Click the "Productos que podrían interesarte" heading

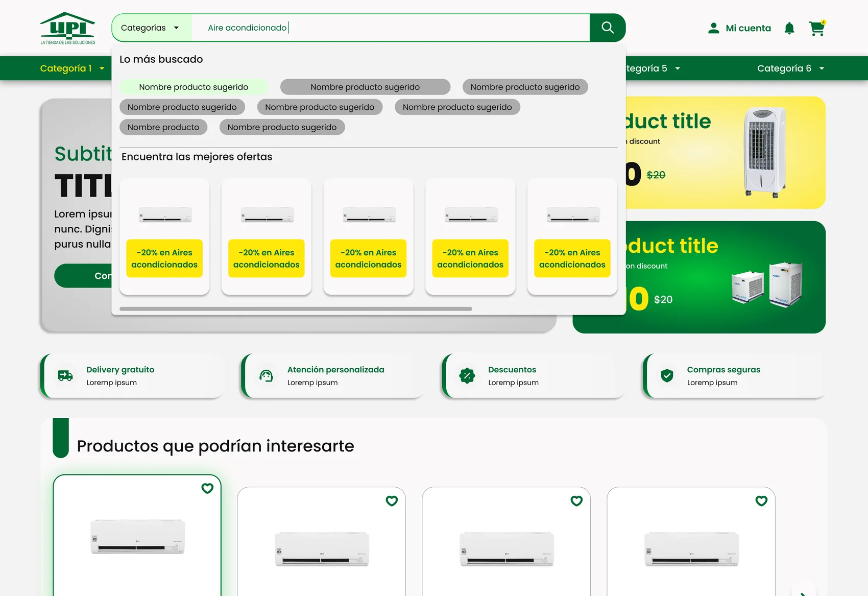(x=215, y=446)
